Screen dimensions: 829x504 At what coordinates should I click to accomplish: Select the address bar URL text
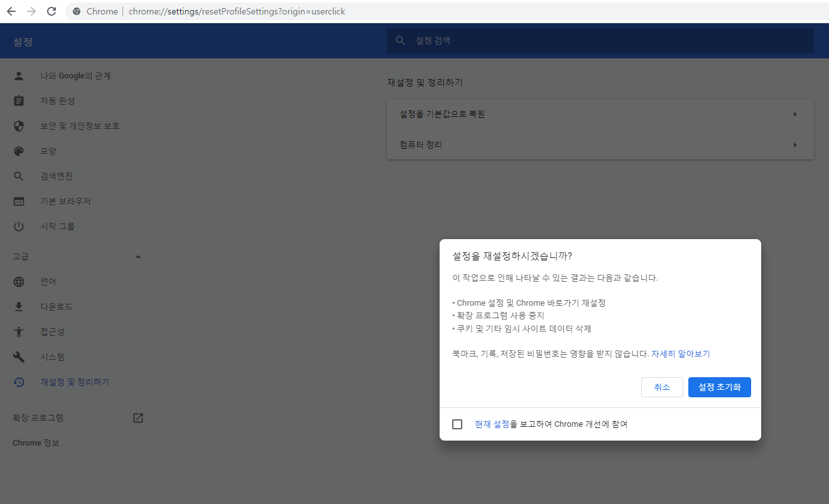(x=237, y=11)
